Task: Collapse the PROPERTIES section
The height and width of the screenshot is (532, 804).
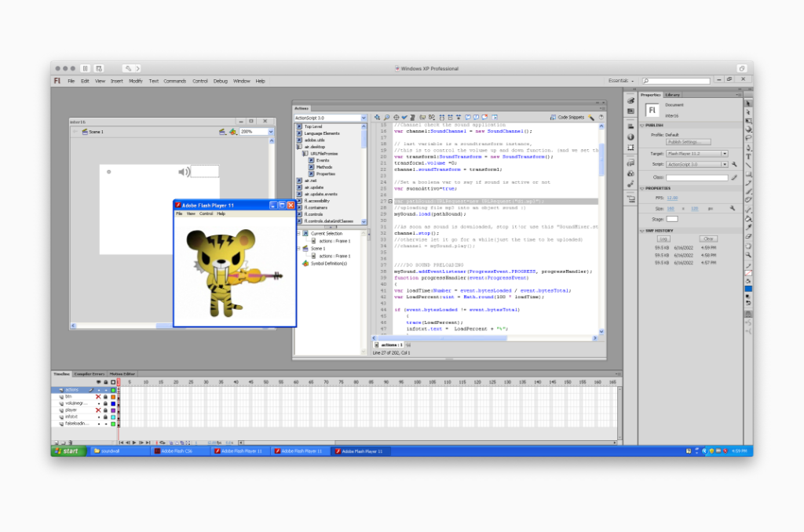Action: click(x=642, y=188)
